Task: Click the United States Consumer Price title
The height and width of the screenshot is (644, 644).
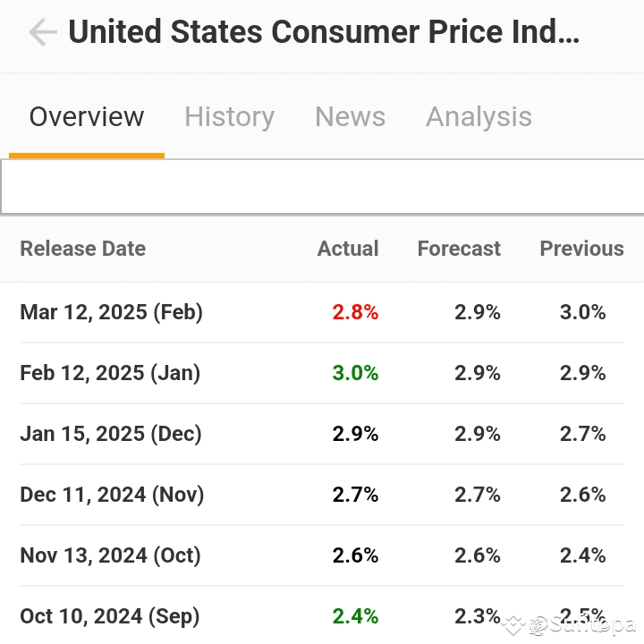Action: tap(324, 32)
